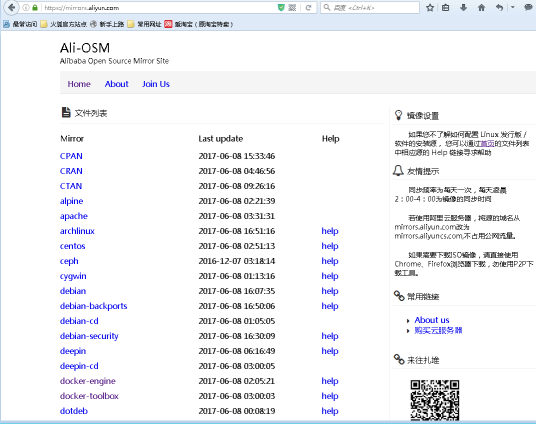536x424 pixels.
Task: Open the dotdeb mirror link
Action: [x=74, y=411]
